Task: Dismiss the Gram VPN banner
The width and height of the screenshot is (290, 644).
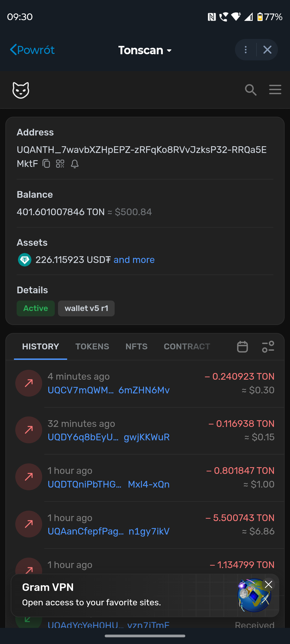Action: pyautogui.click(x=269, y=584)
